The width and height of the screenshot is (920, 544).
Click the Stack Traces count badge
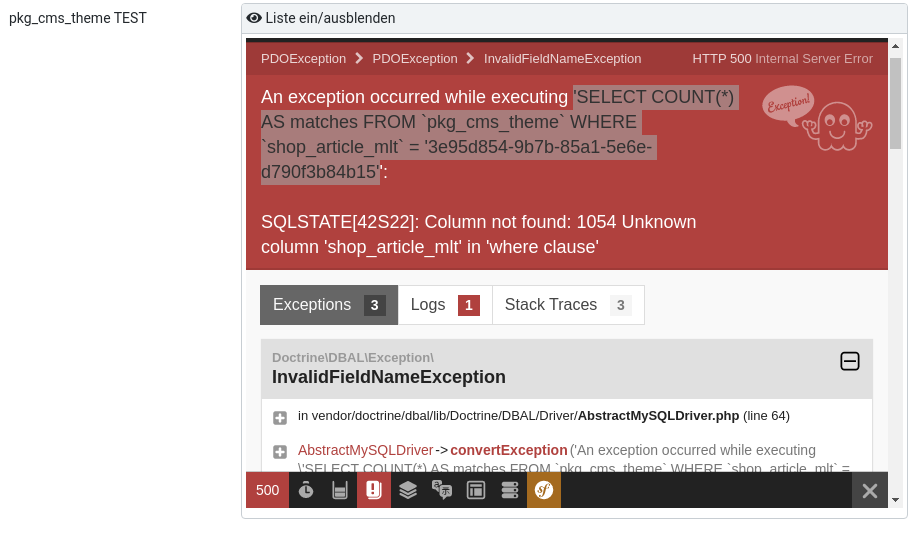pyautogui.click(x=621, y=305)
